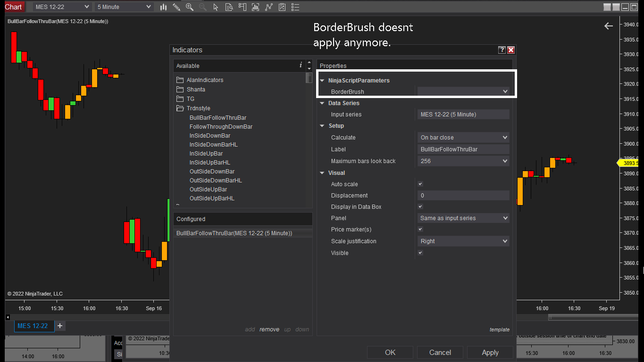This screenshot has height=362, width=644.
Task: Select InSideDownBar indicator
Action: 210,136
